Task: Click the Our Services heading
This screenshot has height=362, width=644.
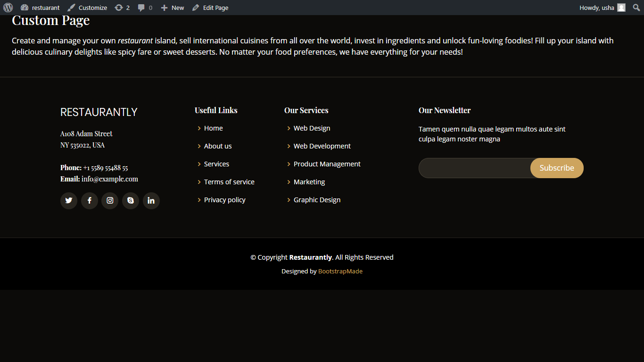Action: pyautogui.click(x=306, y=110)
